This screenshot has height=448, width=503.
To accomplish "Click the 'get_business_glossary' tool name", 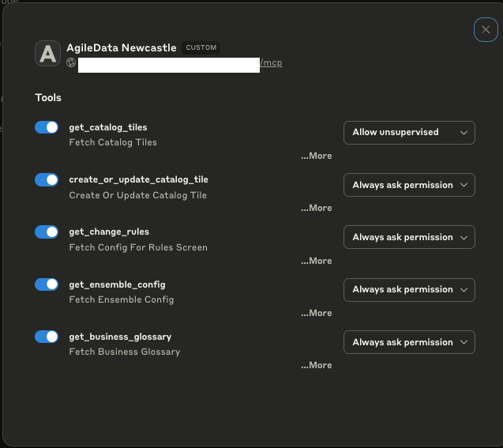I will pos(120,337).
